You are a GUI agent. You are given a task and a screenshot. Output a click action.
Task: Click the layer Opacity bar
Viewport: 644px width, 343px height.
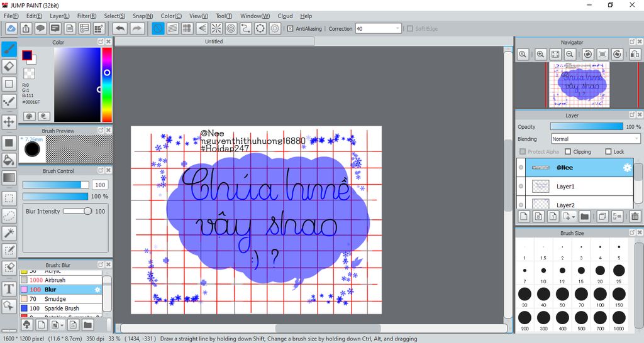[x=587, y=126]
